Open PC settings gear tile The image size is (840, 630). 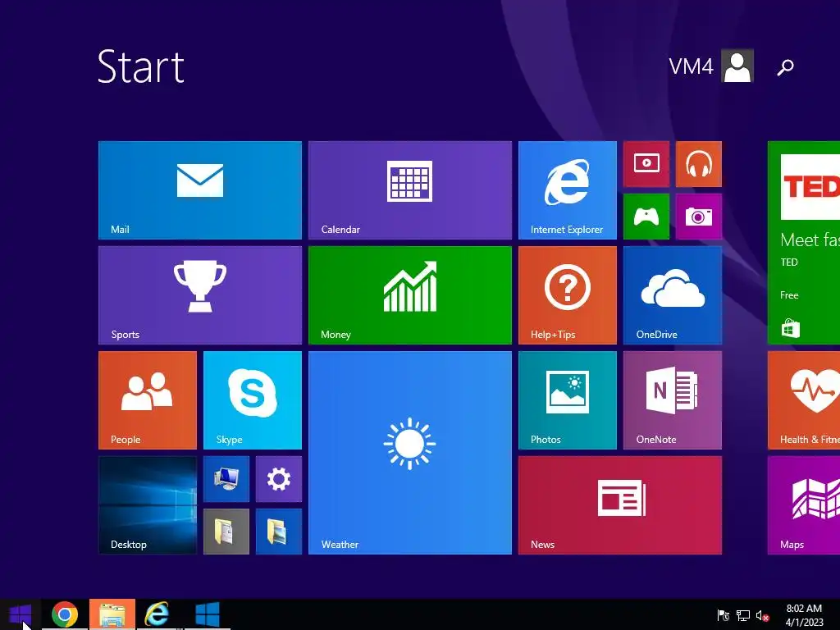(x=279, y=479)
